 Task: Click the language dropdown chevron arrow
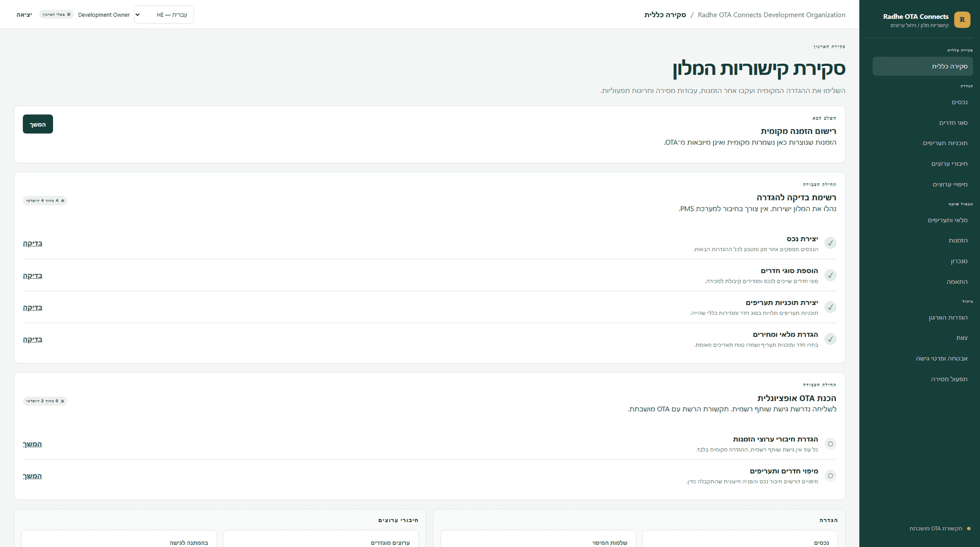[x=138, y=15]
